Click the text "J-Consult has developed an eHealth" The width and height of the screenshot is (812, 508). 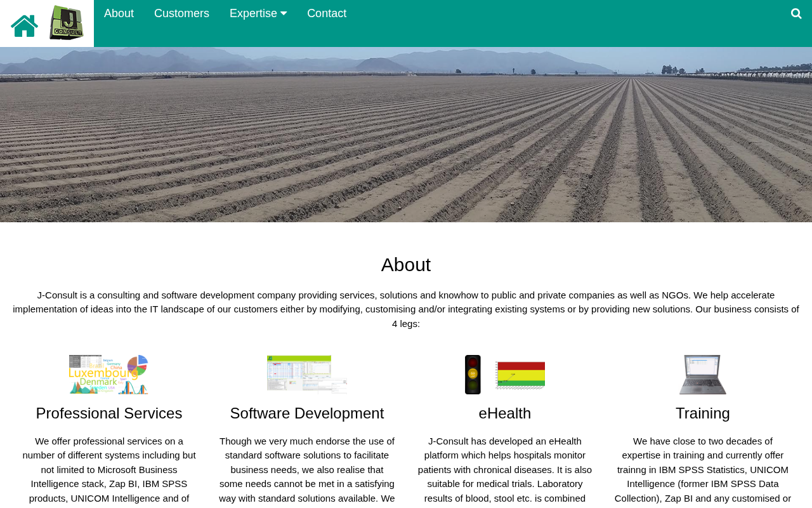tap(505, 441)
